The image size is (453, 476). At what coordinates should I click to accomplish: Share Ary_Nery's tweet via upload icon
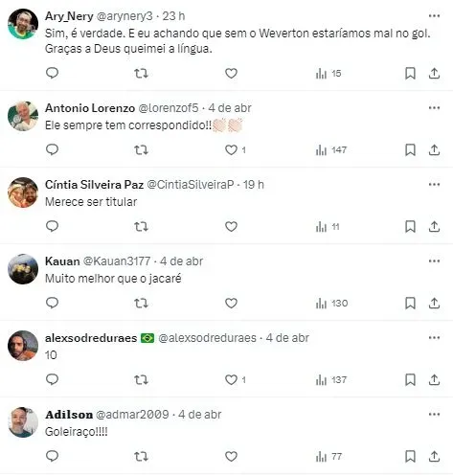click(x=434, y=74)
